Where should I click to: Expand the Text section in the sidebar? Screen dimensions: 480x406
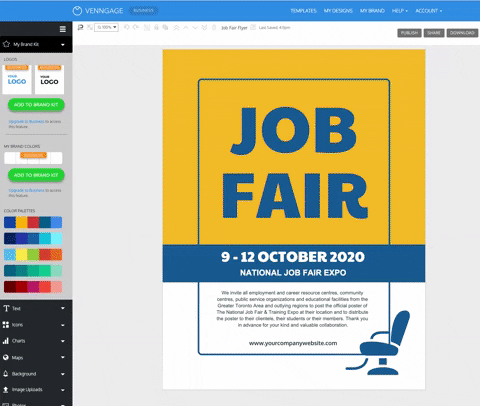click(x=36, y=308)
